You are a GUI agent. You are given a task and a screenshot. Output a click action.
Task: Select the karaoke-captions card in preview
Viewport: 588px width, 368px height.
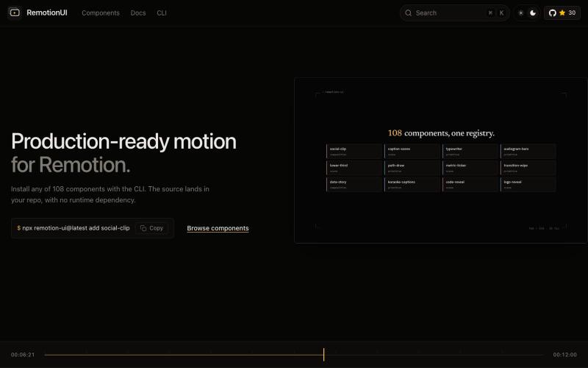pyautogui.click(x=412, y=185)
